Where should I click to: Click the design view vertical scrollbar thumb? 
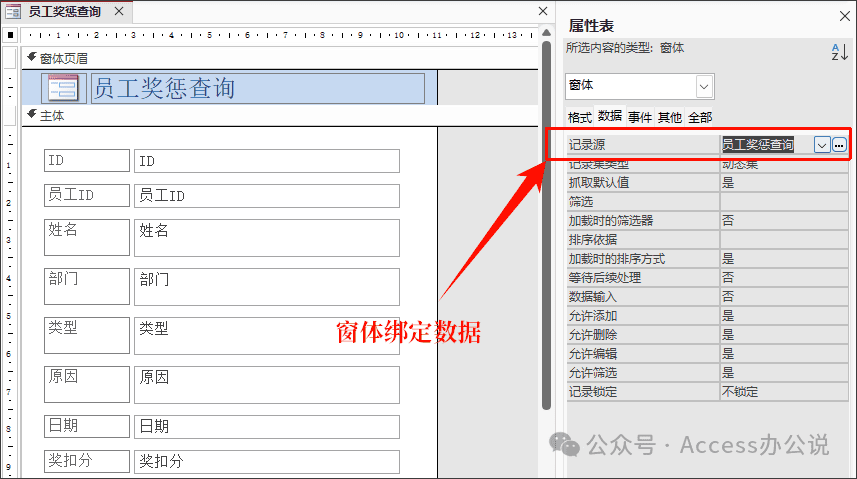[546, 225]
